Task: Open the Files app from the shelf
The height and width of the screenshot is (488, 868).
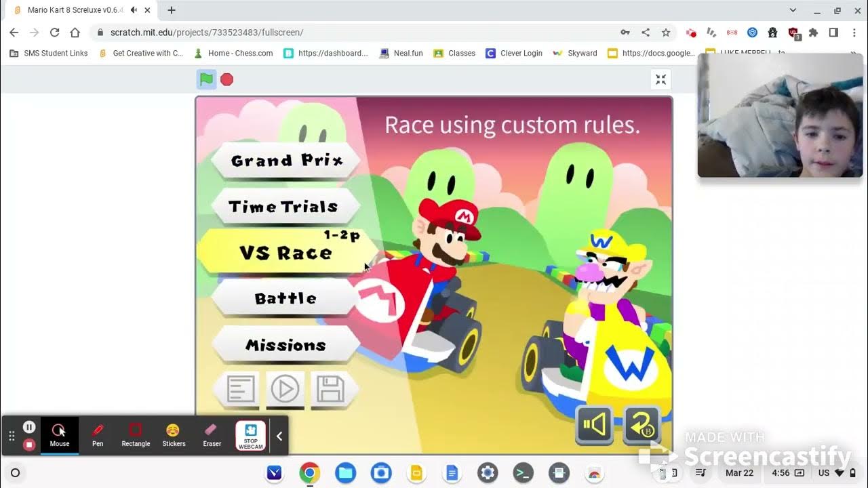Action: [x=345, y=472]
